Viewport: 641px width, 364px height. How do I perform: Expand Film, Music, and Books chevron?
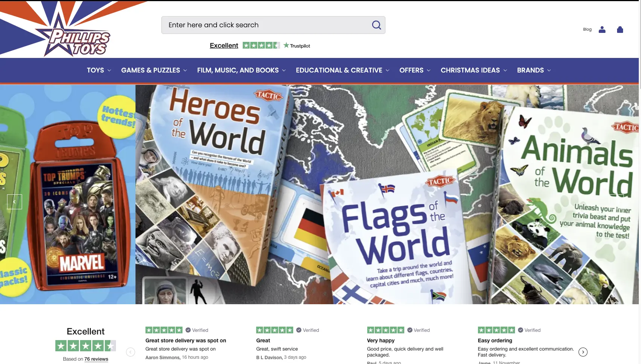[284, 70]
